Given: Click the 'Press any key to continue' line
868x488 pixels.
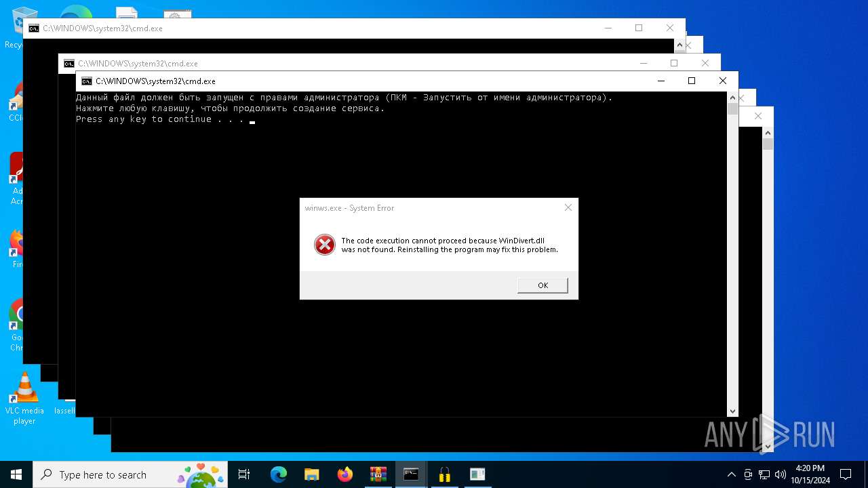Looking at the screenshot, I should coord(160,119).
